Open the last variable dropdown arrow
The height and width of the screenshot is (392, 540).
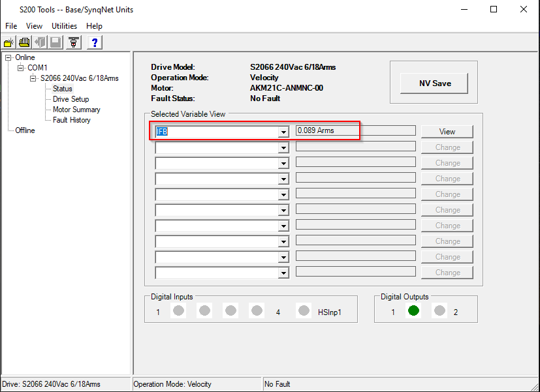283,273
